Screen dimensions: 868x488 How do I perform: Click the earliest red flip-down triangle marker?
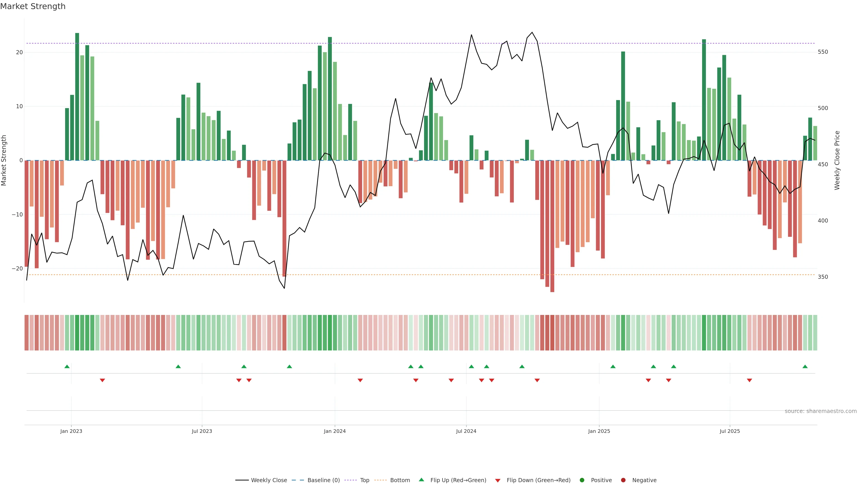click(102, 380)
